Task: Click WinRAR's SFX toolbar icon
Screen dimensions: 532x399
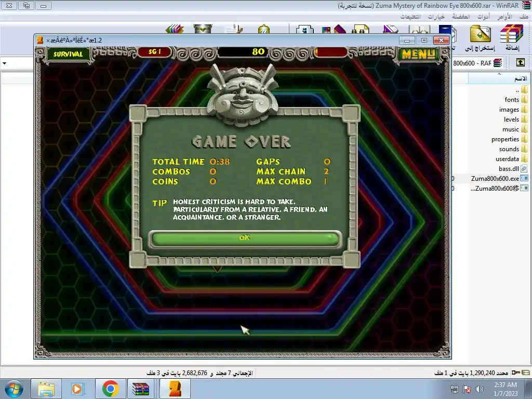Action: click(175, 30)
